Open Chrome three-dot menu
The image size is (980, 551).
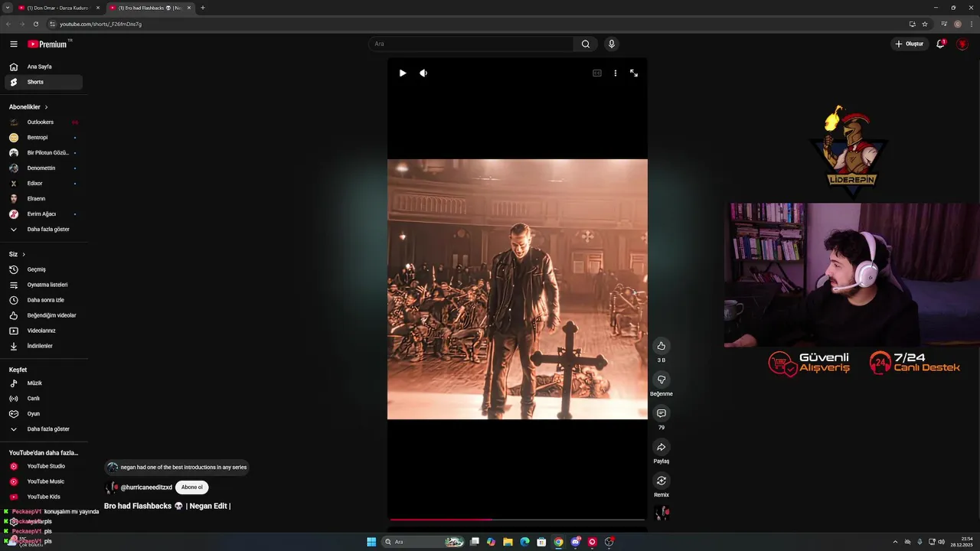coord(971,24)
